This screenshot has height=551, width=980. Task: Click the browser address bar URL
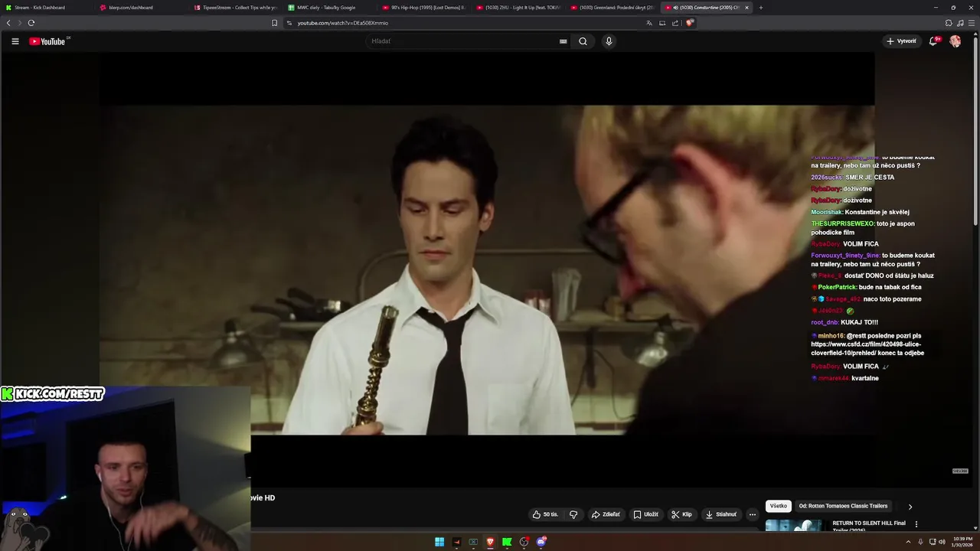tap(342, 23)
